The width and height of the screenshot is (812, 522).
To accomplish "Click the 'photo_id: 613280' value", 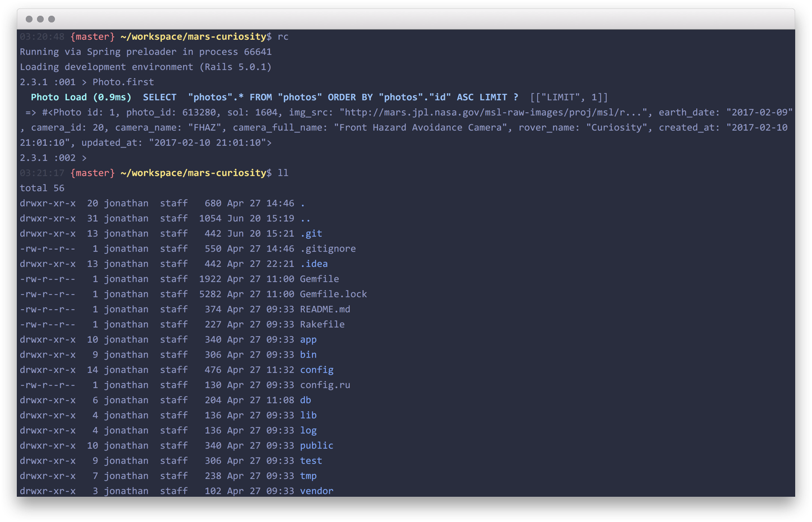I will tap(174, 112).
